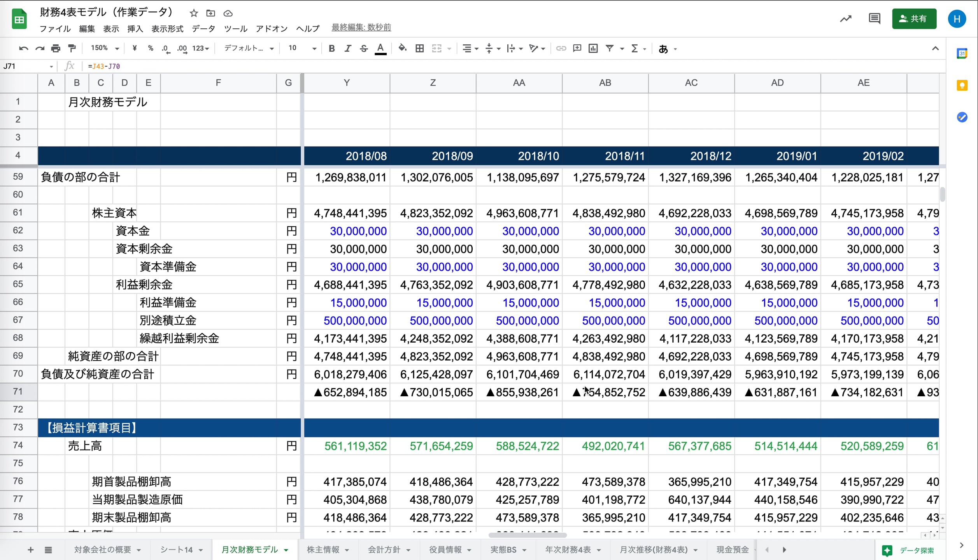This screenshot has height=560, width=978.
Task: Open the text color picker
Action: click(x=380, y=48)
